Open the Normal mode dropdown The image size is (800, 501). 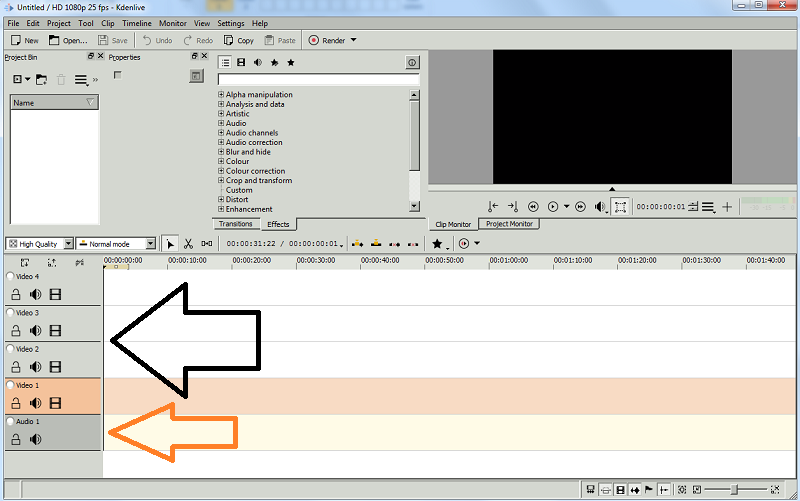(116, 244)
